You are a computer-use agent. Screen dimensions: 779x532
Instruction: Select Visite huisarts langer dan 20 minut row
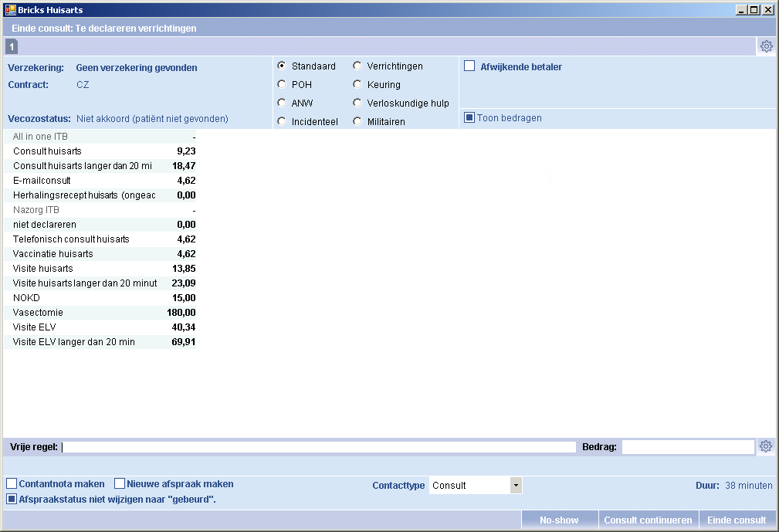(100, 283)
